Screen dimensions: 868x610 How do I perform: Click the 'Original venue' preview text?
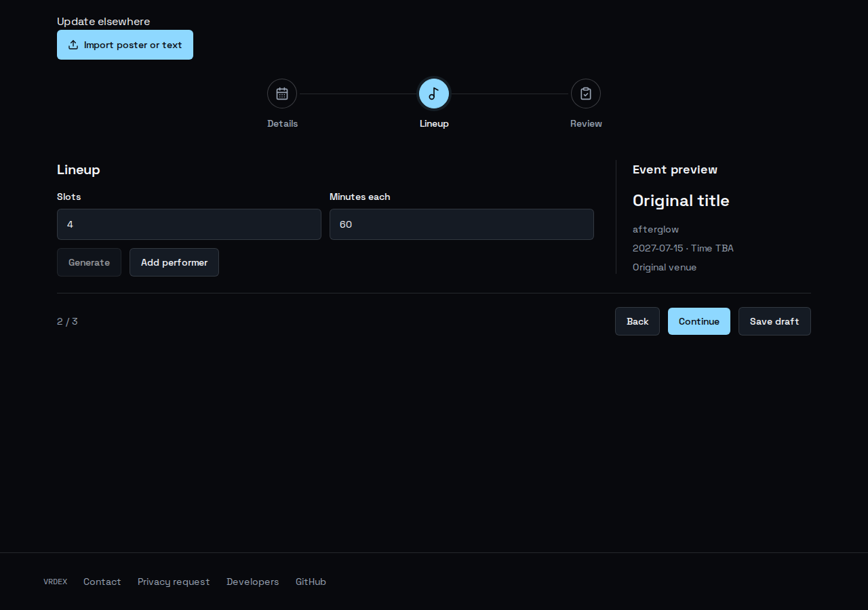665,267
